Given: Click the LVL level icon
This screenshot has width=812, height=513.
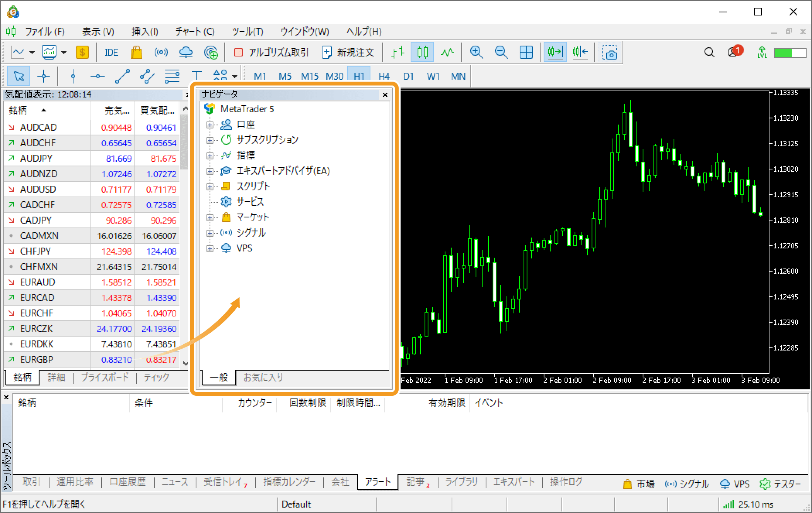Looking at the screenshot, I should pos(762,52).
